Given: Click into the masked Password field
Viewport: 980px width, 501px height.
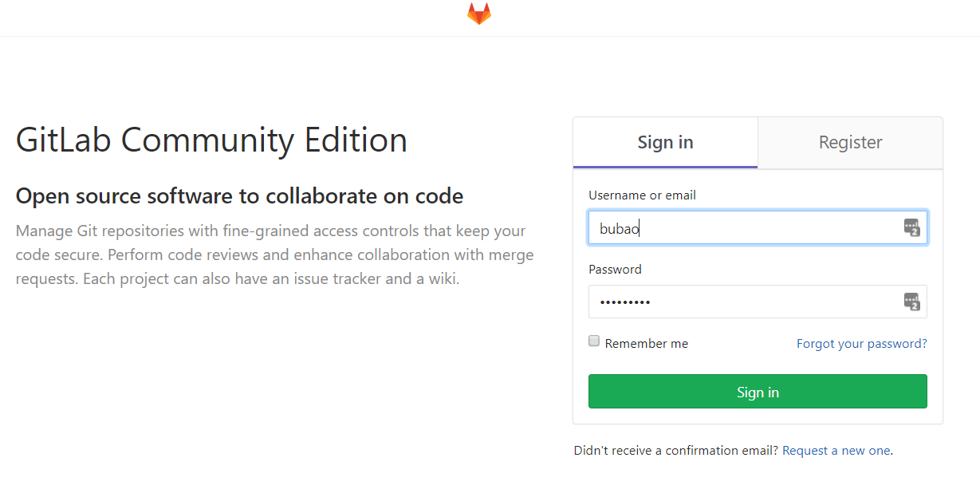Looking at the screenshot, I should coord(742,302).
